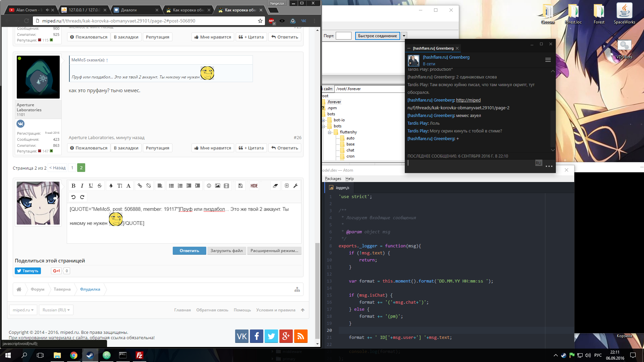Bookmark this page with the star icon
644x362 pixels.
260,21
